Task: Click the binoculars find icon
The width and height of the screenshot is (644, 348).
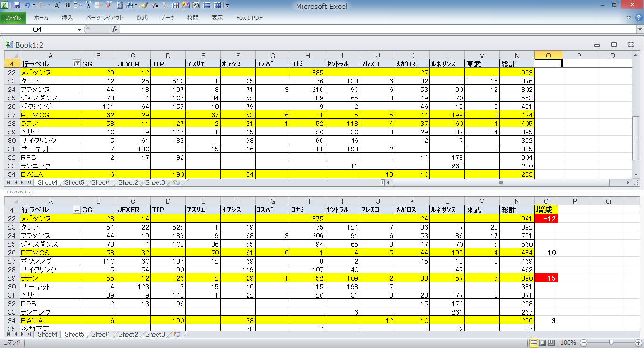Action: click(x=130, y=6)
